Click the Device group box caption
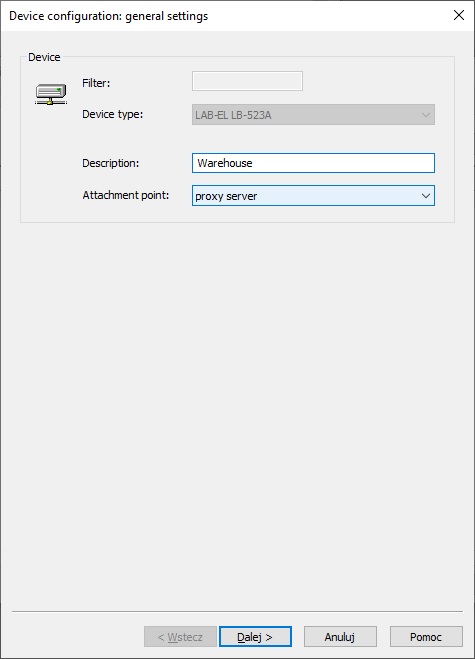475x659 pixels. pyautogui.click(x=44, y=57)
